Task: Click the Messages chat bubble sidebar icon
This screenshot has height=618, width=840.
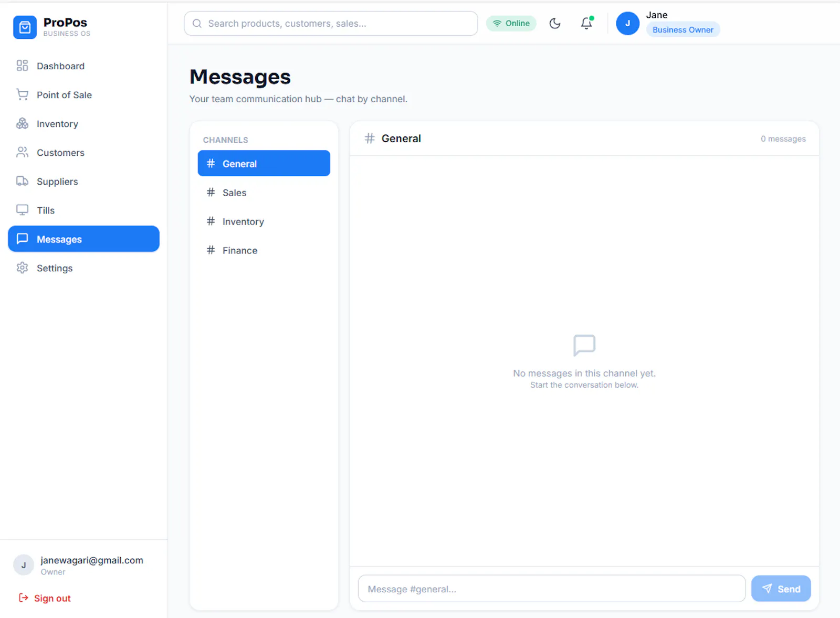Action: pos(22,239)
